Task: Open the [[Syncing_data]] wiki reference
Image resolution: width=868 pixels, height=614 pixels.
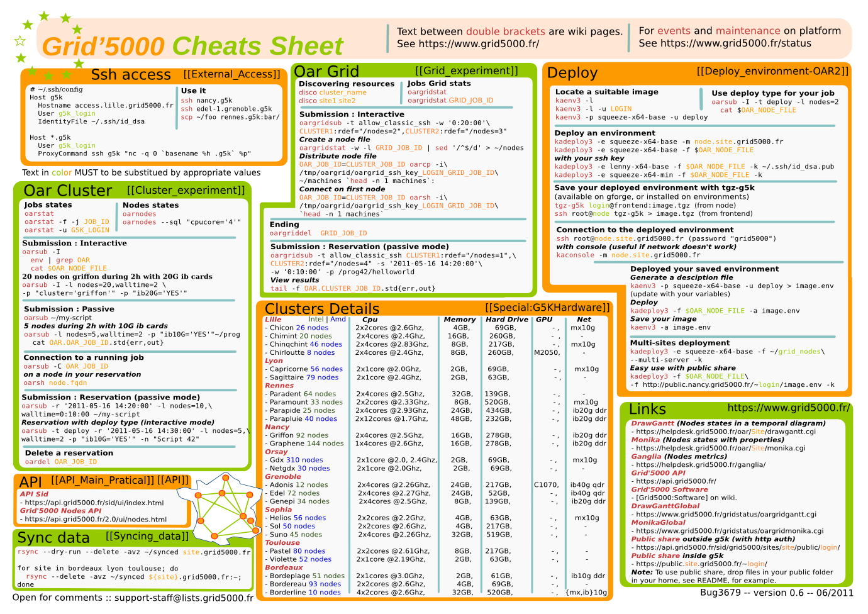Action: 147,537
